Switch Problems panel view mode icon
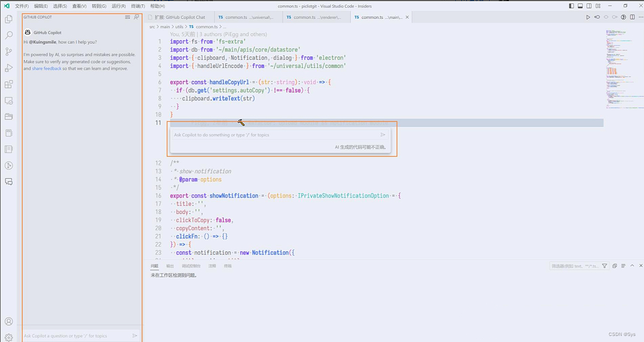This screenshot has height=342, width=644. pos(624,266)
